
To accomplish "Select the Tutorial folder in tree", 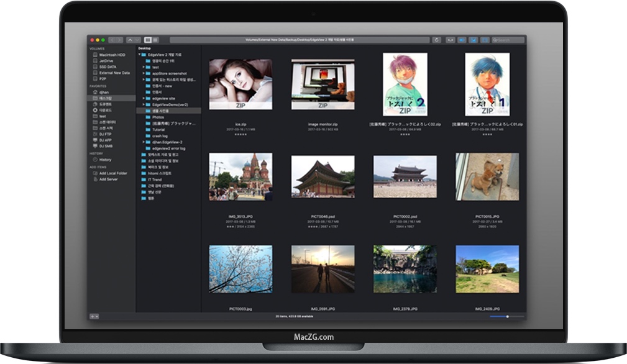I will pos(158,129).
